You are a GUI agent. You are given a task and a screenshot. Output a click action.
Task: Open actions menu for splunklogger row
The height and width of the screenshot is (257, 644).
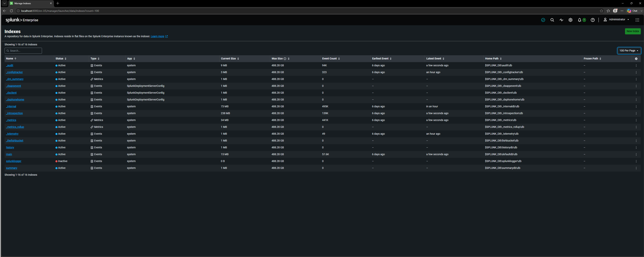click(636, 161)
